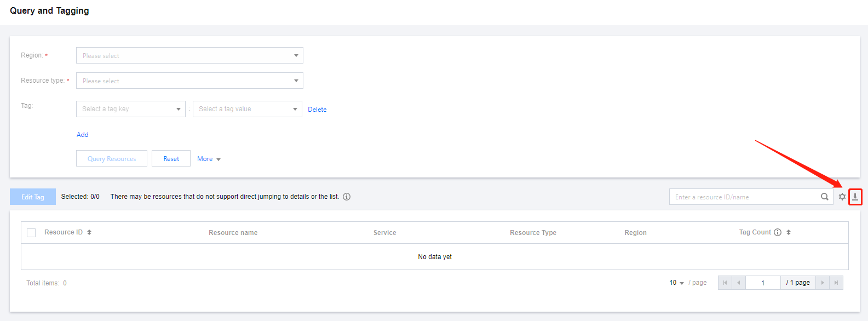The image size is (868, 321).
Task: Click the download export icon
Action: click(855, 197)
